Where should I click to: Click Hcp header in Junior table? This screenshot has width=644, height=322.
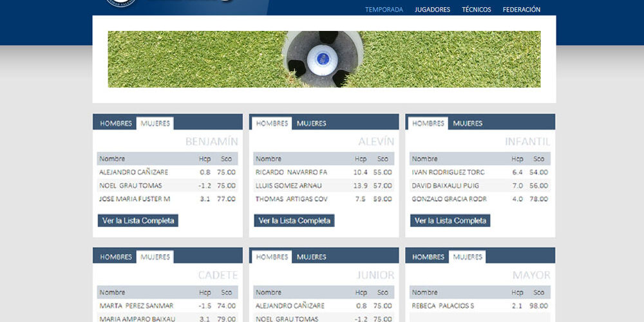[361, 292]
